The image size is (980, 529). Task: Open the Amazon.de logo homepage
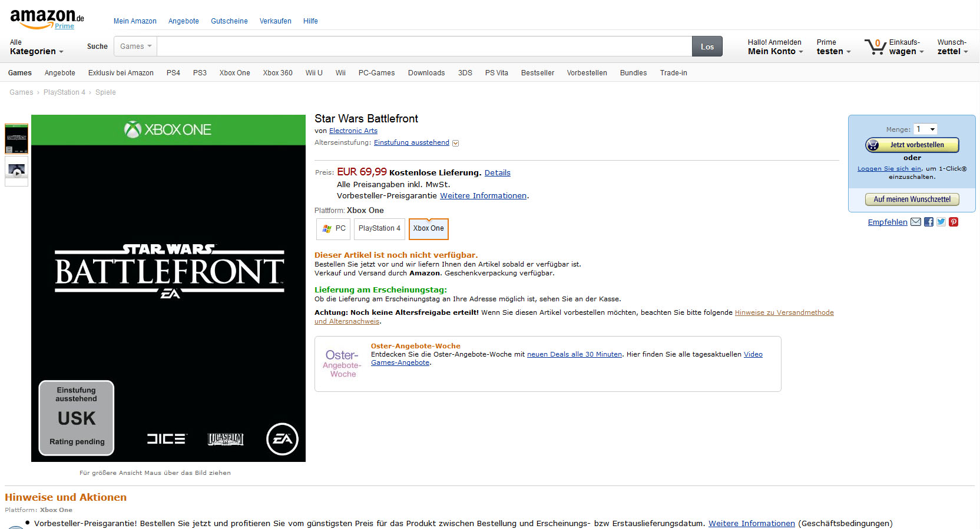(x=47, y=18)
